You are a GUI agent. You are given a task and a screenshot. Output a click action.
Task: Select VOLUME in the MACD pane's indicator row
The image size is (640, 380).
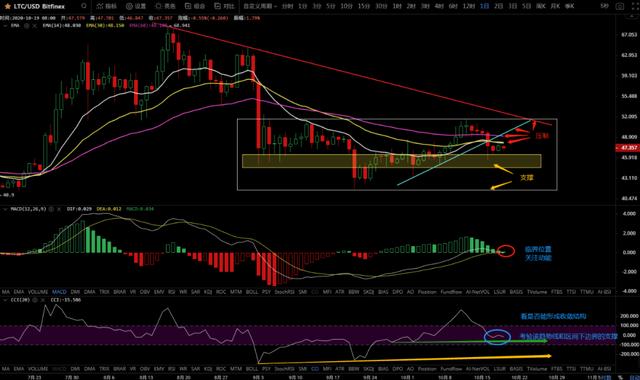(38, 292)
